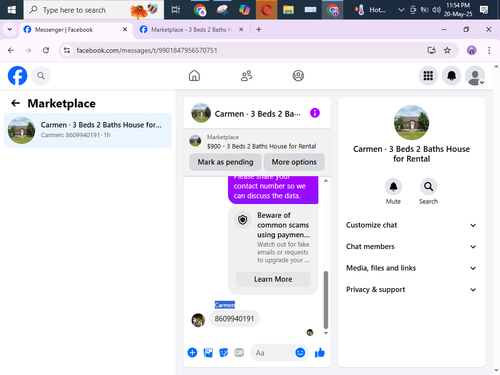This screenshot has height=375, width=500.
Task: Open tab search dropdown arrow
Action: 10,29
